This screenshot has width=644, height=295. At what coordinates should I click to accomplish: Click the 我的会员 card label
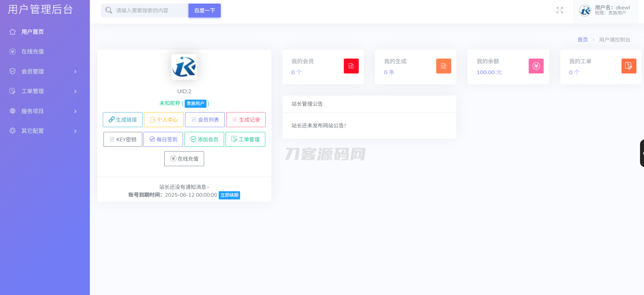tap(303, 61)
